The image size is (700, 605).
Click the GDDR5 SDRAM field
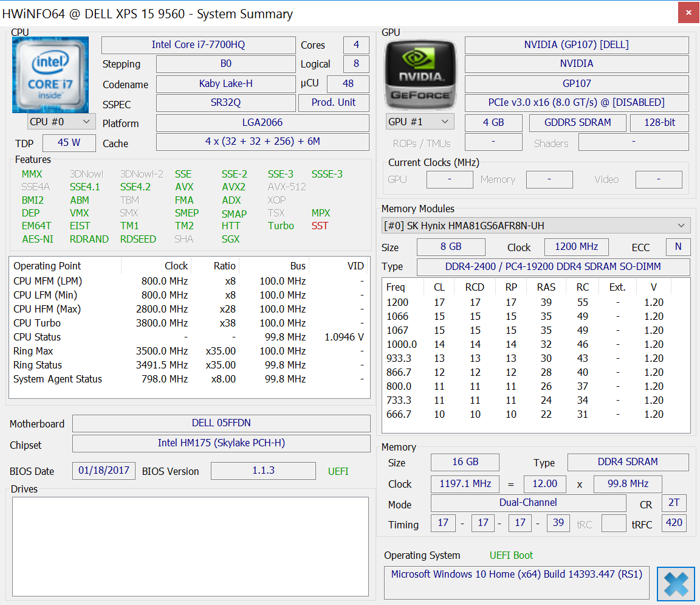point(578,122)
